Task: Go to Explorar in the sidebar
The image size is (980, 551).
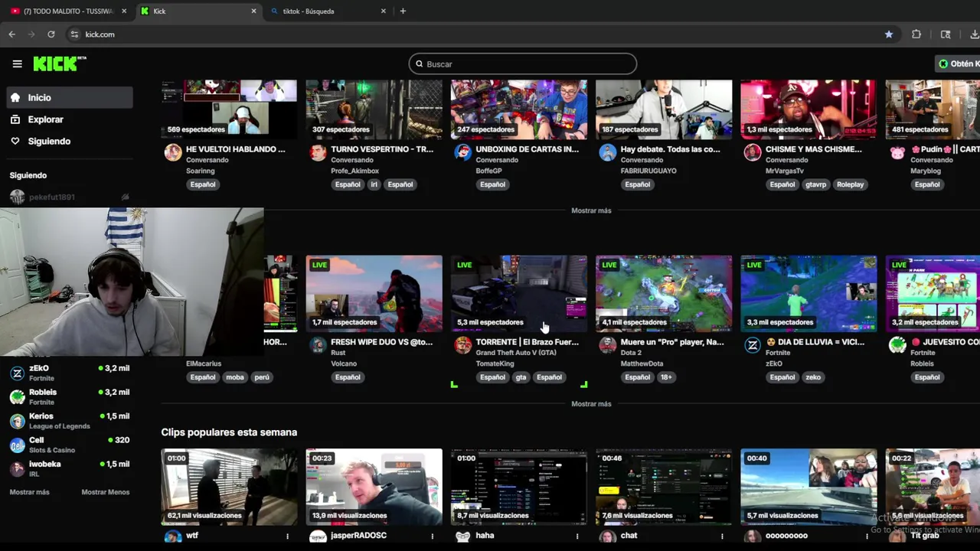Action: pyautogui.click(x=70, y=119)
